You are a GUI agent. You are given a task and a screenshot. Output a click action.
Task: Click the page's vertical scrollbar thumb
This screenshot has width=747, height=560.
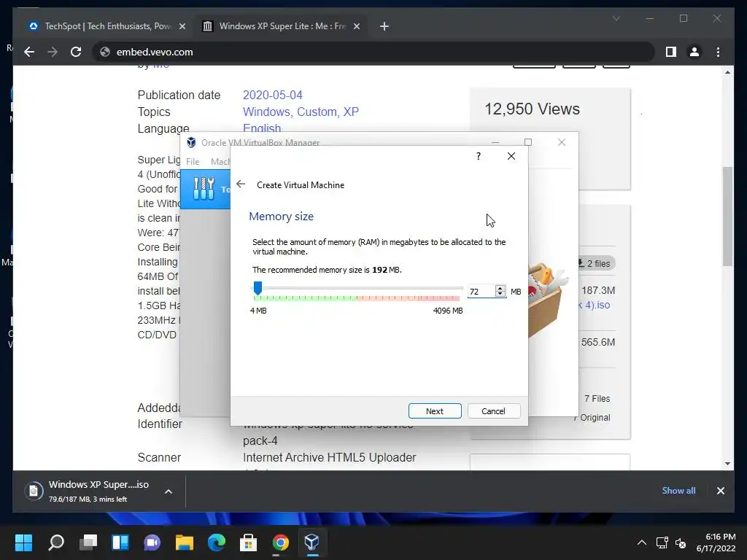[x=727, y=217]
